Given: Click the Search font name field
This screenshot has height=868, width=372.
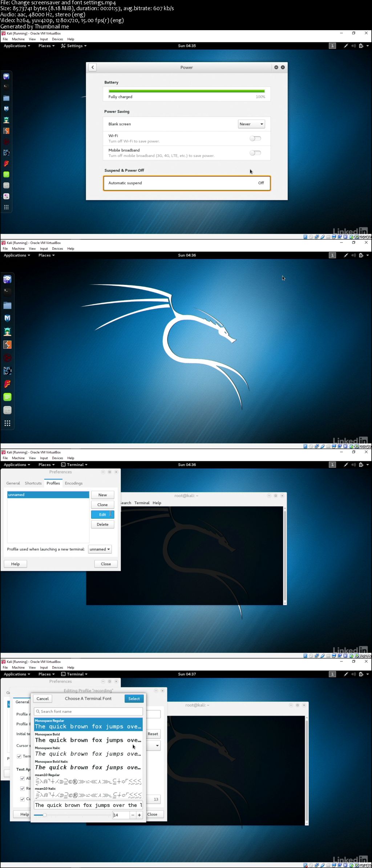Looking at the screenshot, I should point(88,711).
